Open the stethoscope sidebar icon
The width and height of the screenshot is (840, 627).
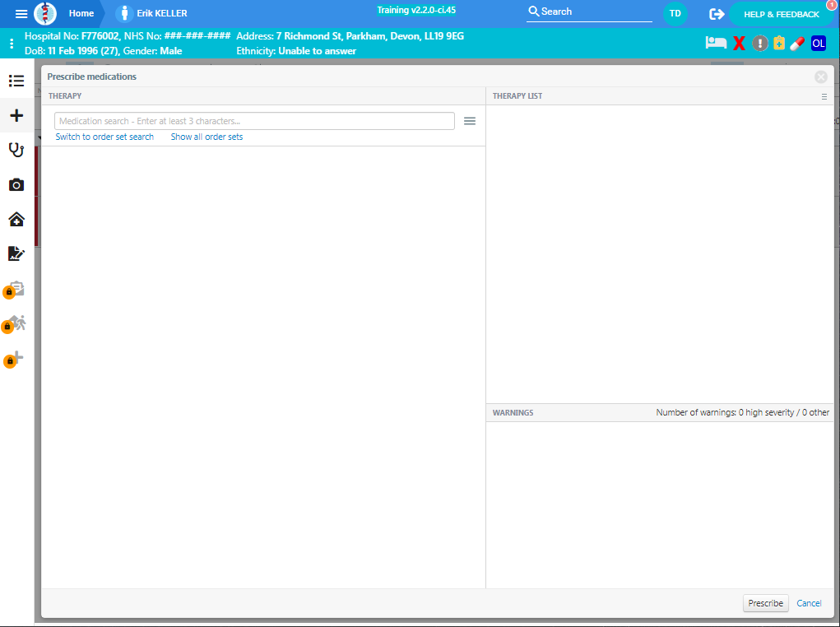coord(16,150)
